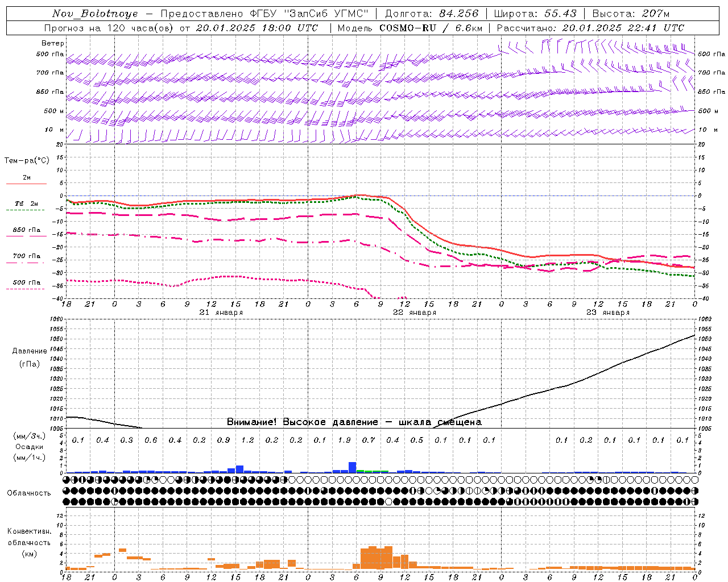Click the Рассчитано: 20.01.2025 22:41 UTC timestamp
The image size is (728, 582).
(x=590, y=28)
